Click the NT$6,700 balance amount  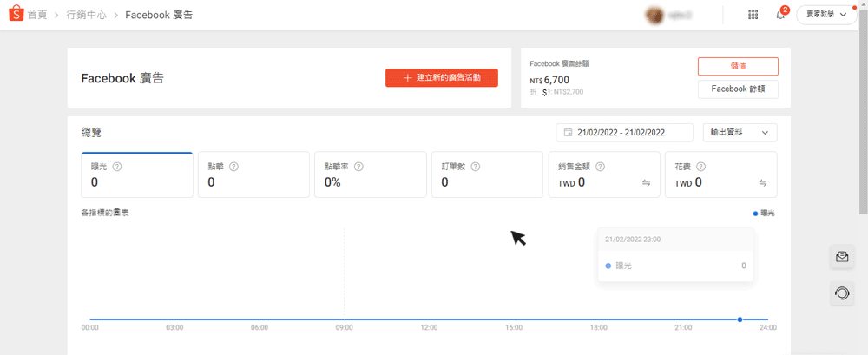[549, 81]
